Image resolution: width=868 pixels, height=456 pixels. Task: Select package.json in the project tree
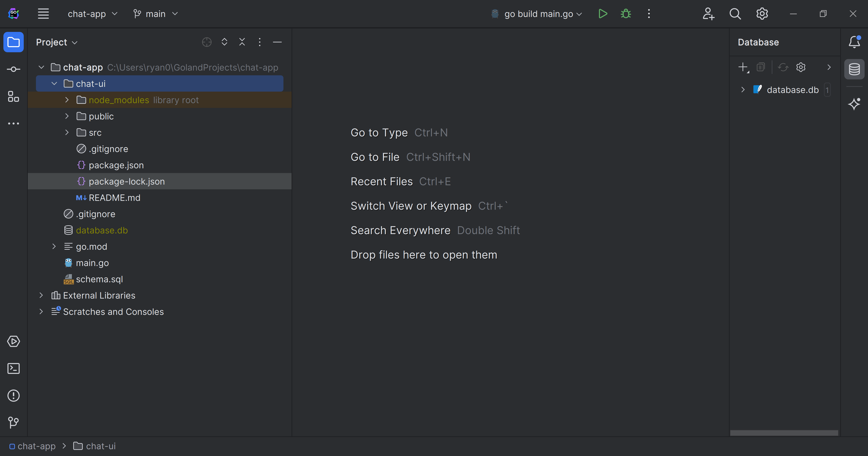[116, 165]
